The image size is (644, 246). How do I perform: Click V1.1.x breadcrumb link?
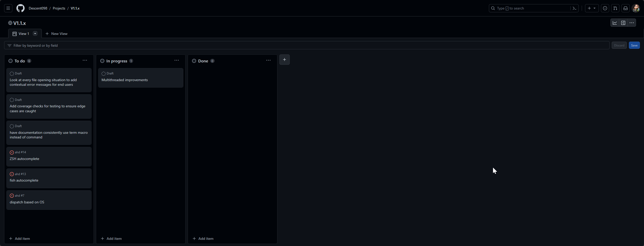point(75,8)
